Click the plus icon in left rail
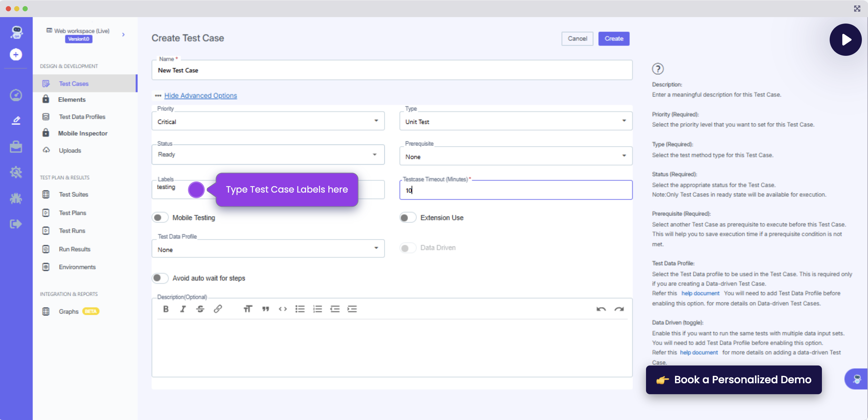Viewport: 868px width, 420px height. (16, 54)
